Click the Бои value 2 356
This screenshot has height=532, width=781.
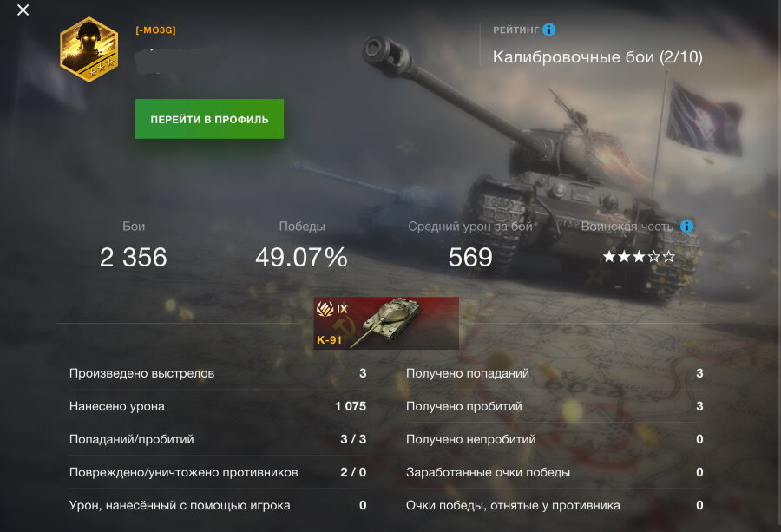click(133, 258)
